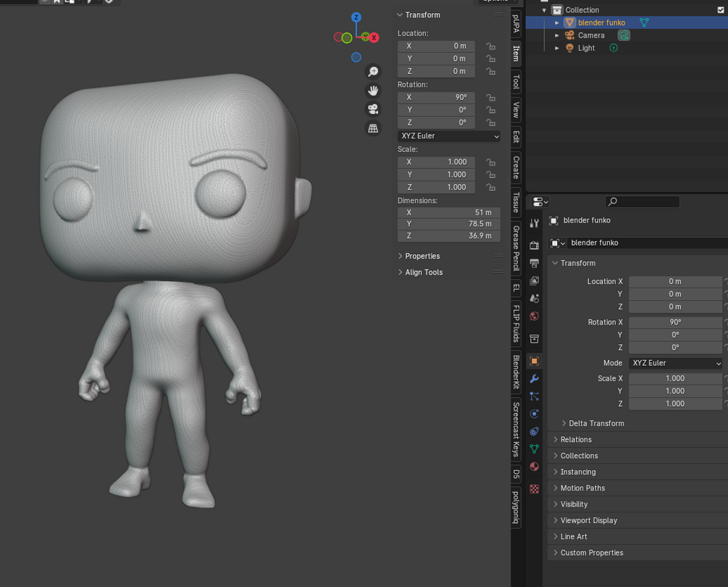
Task: Toggle lock for Scale Z in sidebar
Action: click(x=490, y=187)
